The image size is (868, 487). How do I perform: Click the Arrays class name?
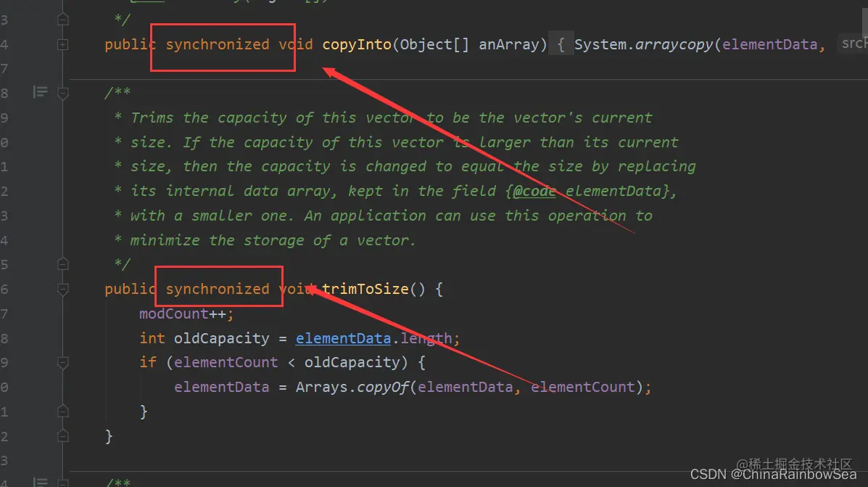[x=321, y=387]
